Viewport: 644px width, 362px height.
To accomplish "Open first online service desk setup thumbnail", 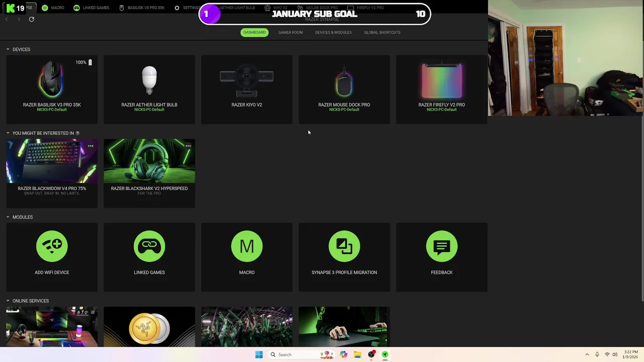I will [52, 327].
